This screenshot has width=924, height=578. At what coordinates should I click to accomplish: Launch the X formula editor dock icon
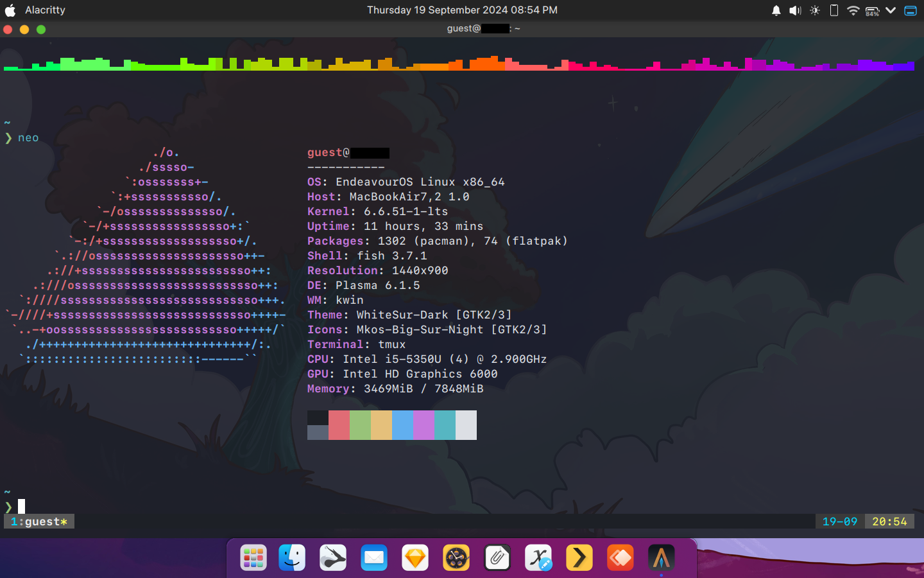coord(538,558)
